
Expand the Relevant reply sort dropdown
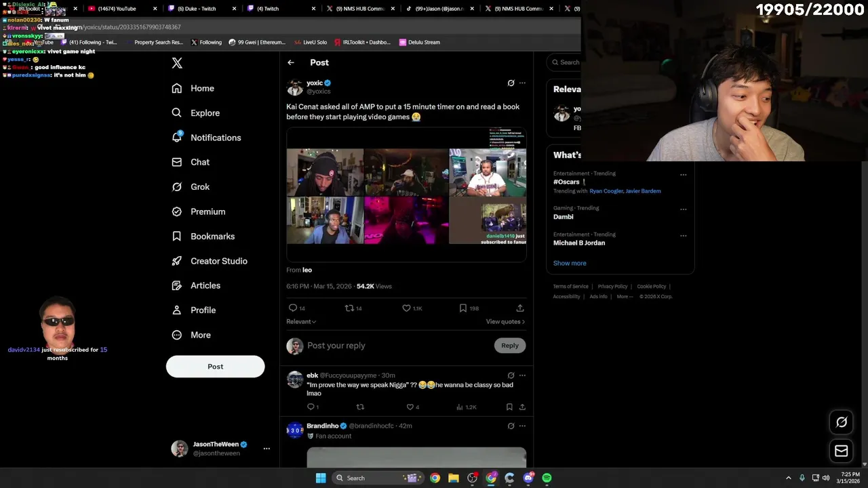[301, 321]
